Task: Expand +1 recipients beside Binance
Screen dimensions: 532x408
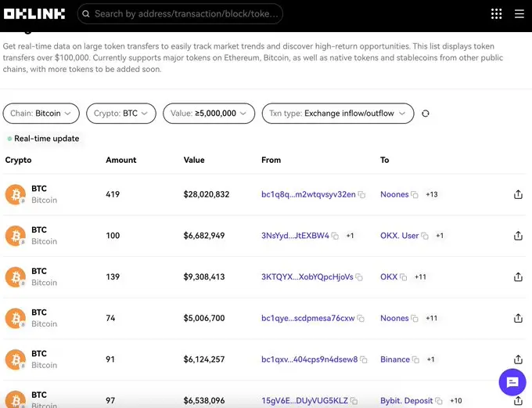Action: (430, 359)
